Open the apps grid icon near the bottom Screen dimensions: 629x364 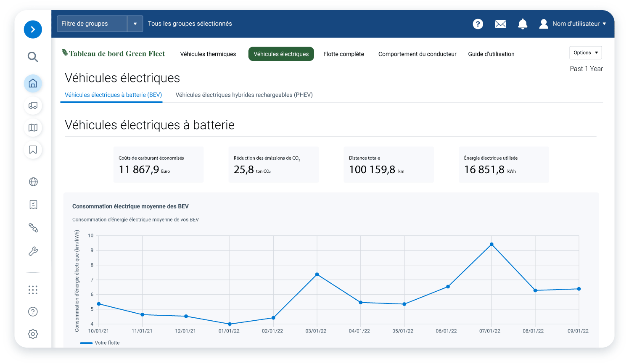tap(33, 290)
